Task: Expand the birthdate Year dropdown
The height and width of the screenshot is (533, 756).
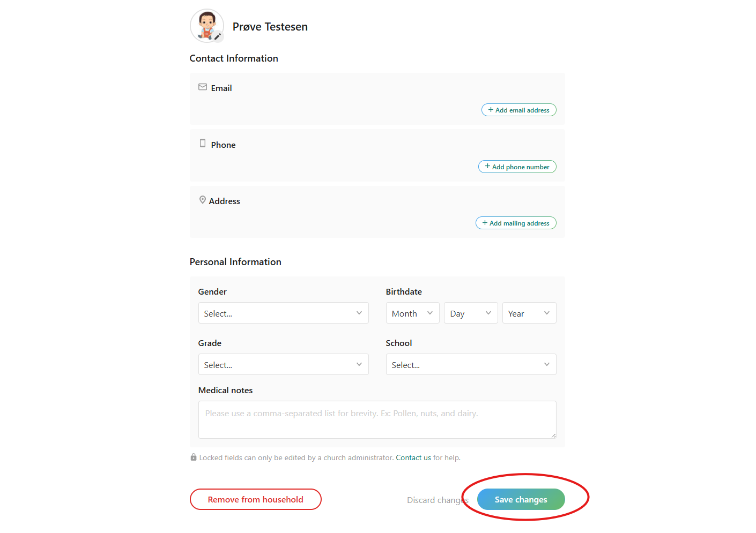Action: (529, 313)
